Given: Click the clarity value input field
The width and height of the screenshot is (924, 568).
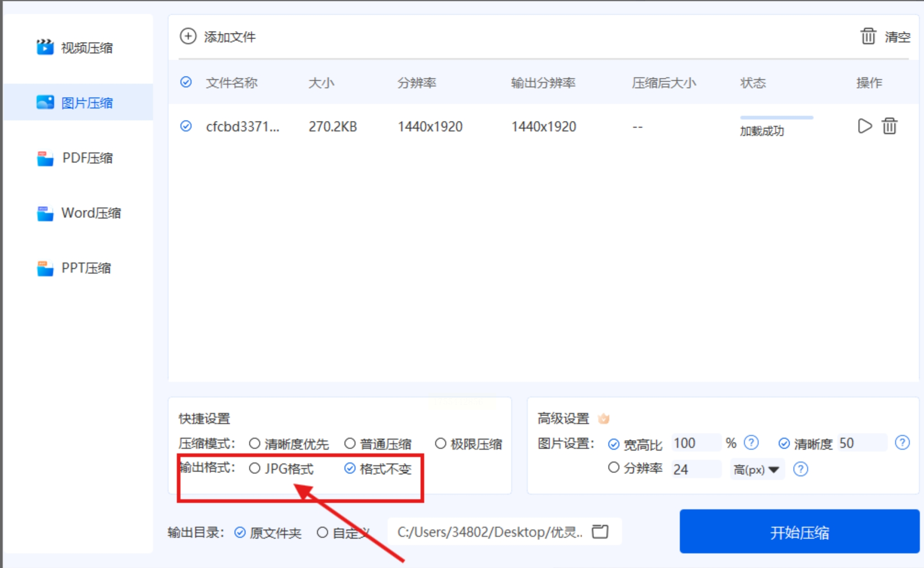Looking at the screenshot, I should click(x=861, y=443).
